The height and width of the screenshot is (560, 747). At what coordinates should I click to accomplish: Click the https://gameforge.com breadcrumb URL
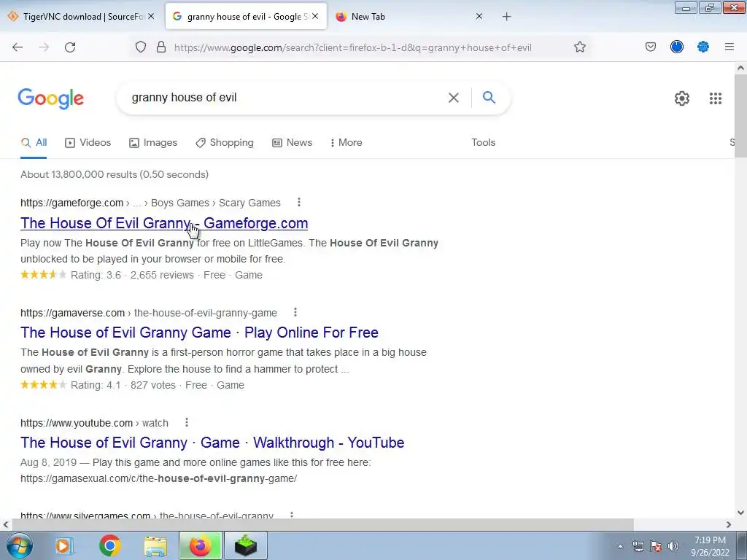[x=71, y=203]
